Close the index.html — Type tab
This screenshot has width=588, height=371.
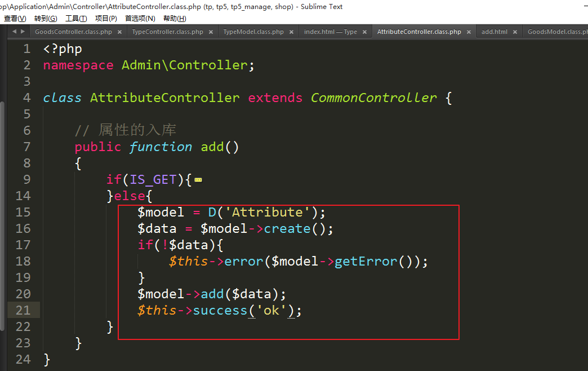tap(364, 32)
